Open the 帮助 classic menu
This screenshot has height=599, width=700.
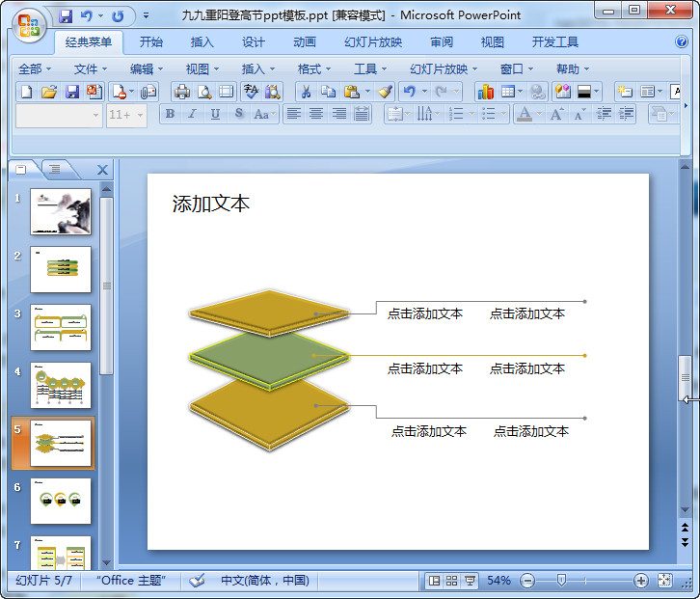click(x=573, y=69)
